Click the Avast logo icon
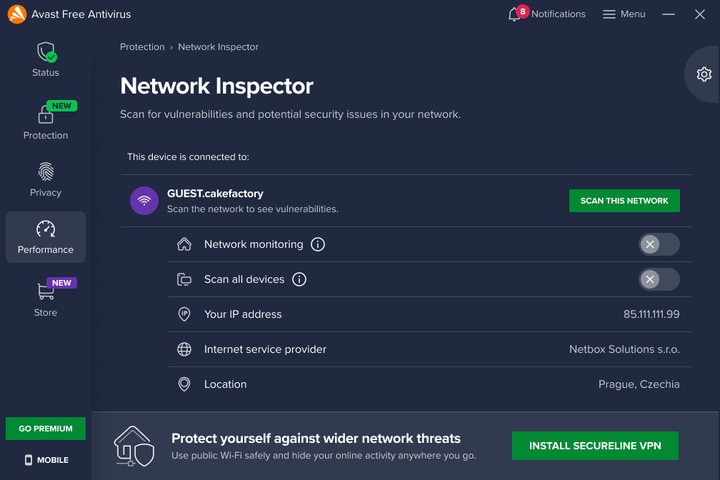Viewport: 720px width, 480px height. pyautogui.click(x=17, y=14)
